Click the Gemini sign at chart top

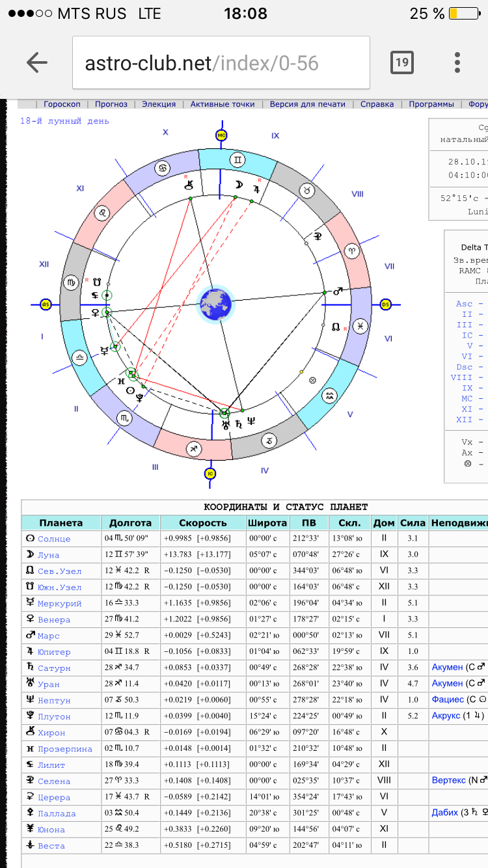click(239, 159)
